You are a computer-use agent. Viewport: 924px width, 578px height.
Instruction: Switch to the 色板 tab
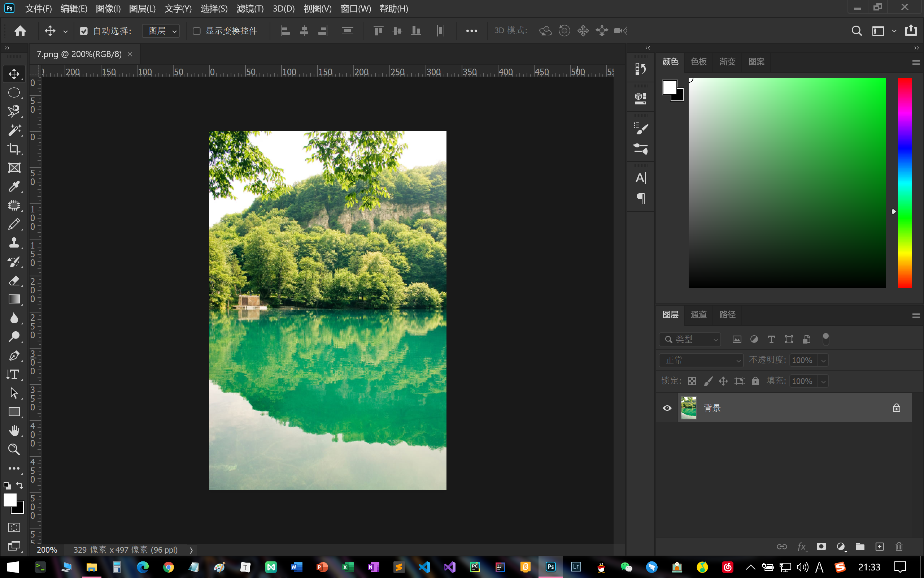click(698, 61)
